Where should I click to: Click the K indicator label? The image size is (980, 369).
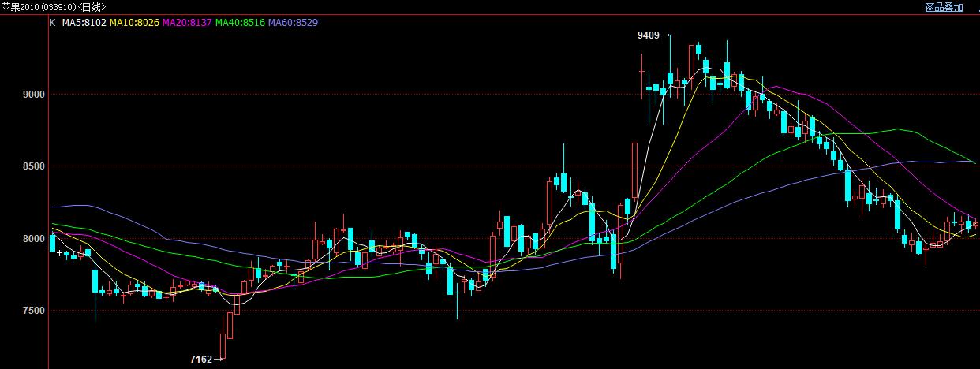53,23
